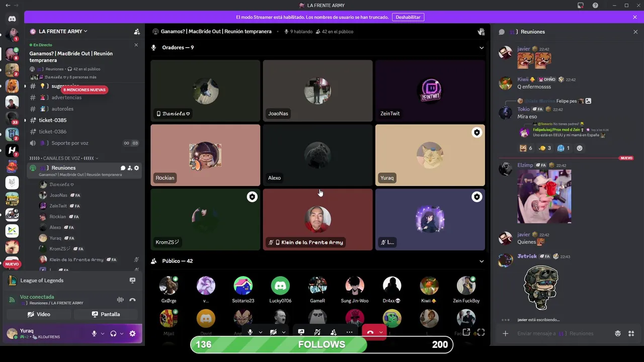
Task: Disconnect with the red hang-up button
Action: (370, 332)
